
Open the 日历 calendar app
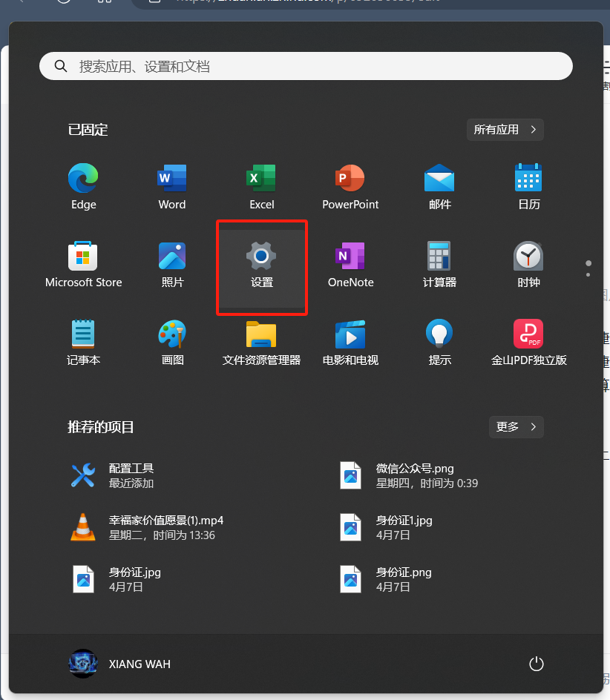coord(528,186)
